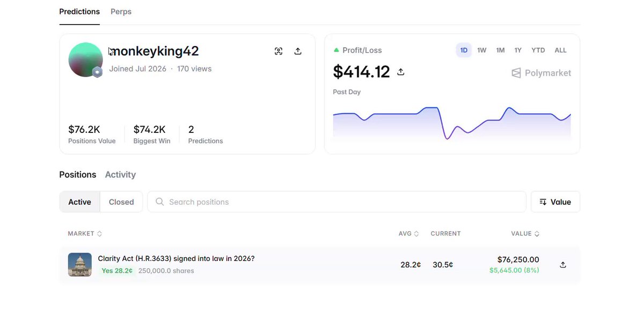Sort positions by VALUE column
Screen dimensions: 644x313
525,234
